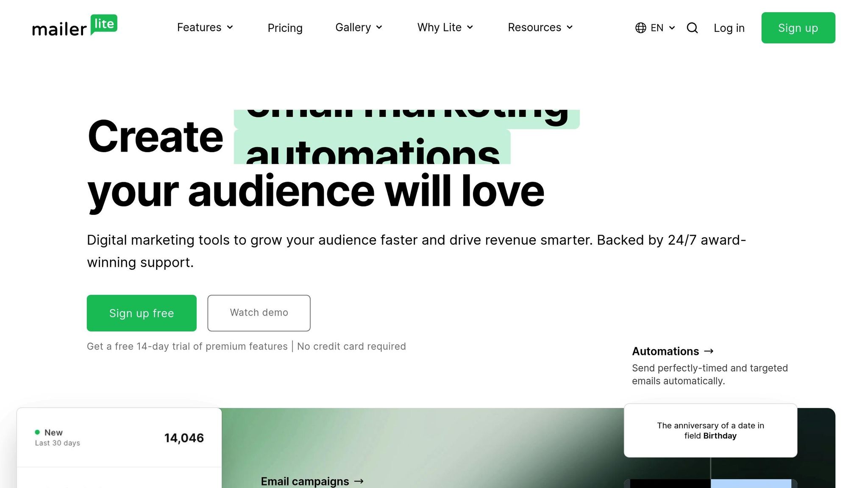Click the MailerLite logo

coord(75,26)
